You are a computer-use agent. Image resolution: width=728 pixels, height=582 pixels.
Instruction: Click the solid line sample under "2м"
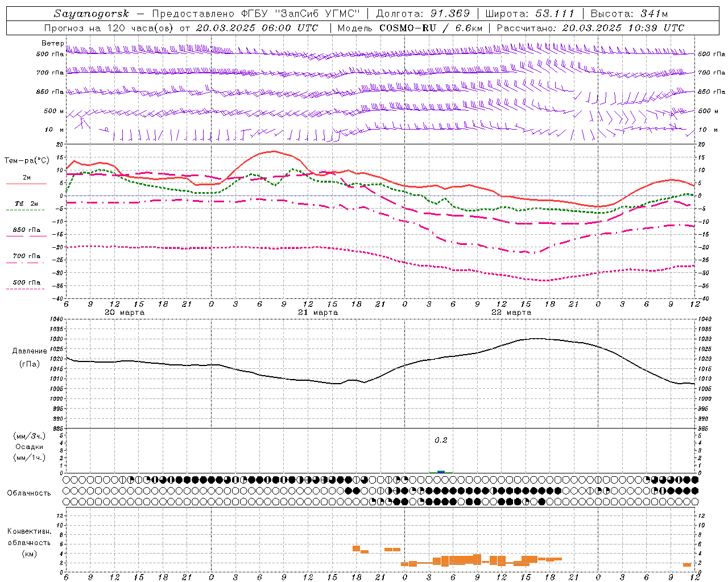pos(26,184)
